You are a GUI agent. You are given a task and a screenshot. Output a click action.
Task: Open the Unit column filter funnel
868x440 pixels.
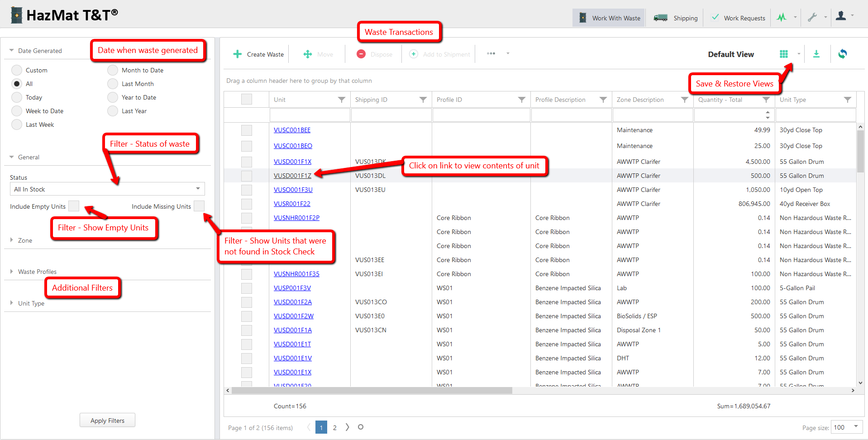[x=342, y=100]
